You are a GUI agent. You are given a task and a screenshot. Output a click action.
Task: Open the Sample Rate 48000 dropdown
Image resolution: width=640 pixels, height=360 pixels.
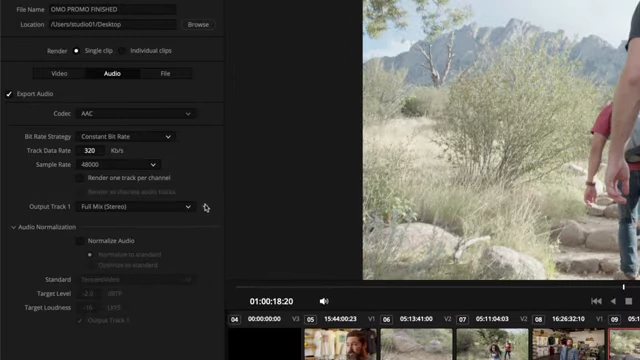[118, 164]
